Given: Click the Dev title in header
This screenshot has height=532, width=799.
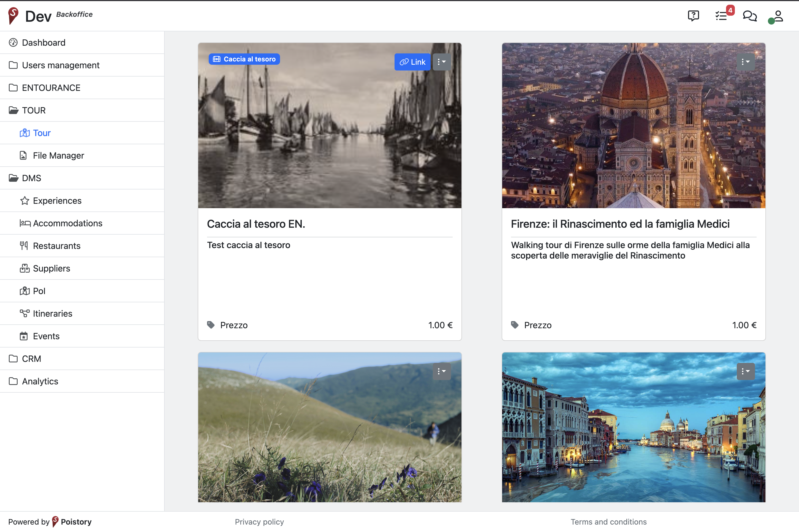Looking at the screenshot, I should tap(38, 16).
